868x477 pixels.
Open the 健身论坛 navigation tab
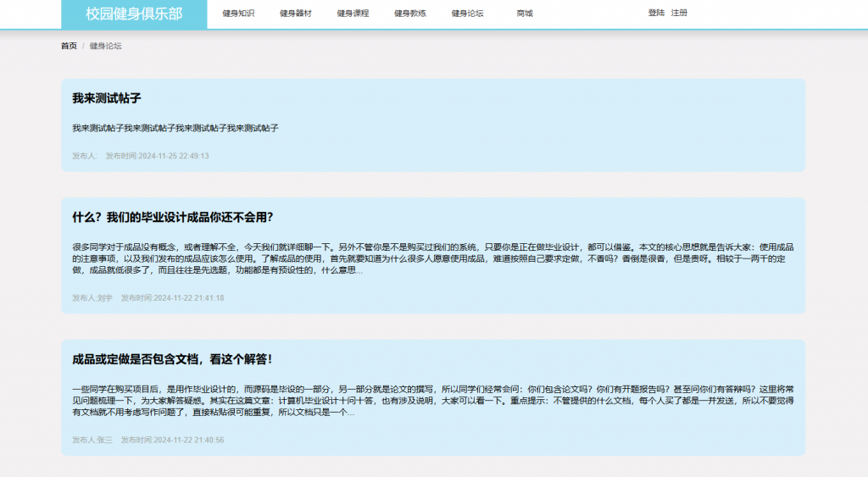tap(467, 14)
